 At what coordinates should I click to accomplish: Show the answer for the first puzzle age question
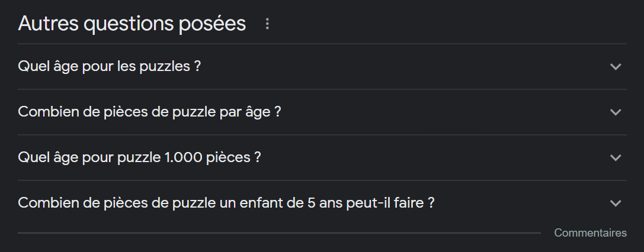[x=110, y=66]
